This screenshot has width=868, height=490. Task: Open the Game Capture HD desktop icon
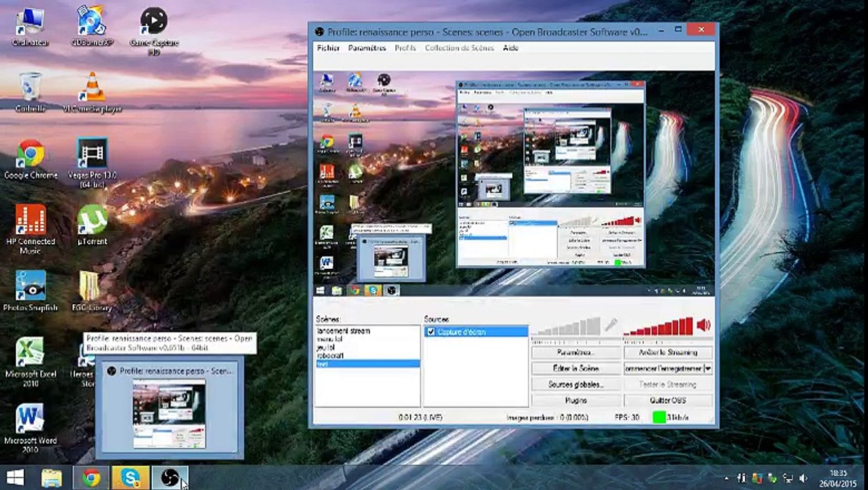click(x=154, y=31)
